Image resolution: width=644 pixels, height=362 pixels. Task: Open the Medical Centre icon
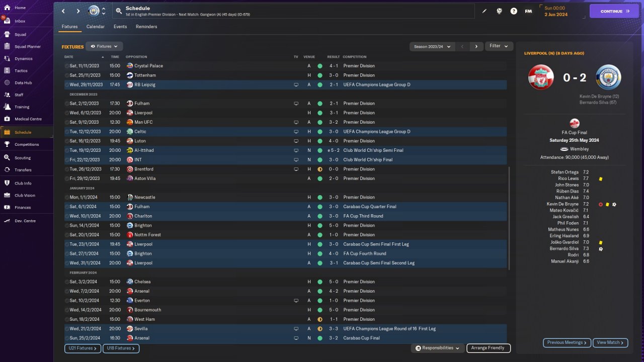pos(7,119)
